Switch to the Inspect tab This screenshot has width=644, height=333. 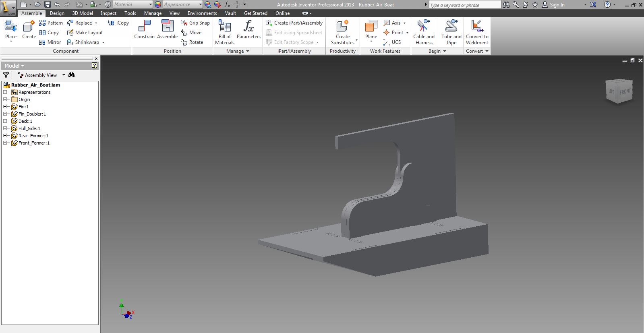108,13
